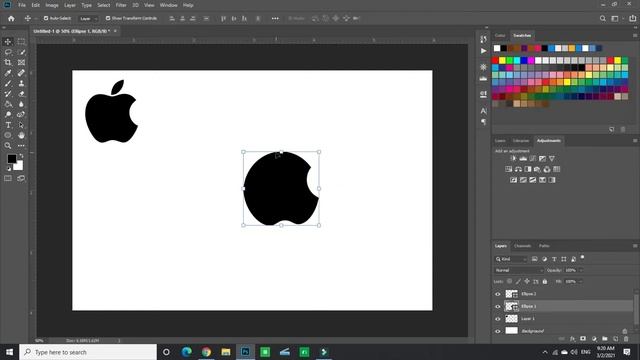Toggle the Auto-Select checkbox
The width and height of the screenshot is (640, 360).
click(x=46, y=18)
